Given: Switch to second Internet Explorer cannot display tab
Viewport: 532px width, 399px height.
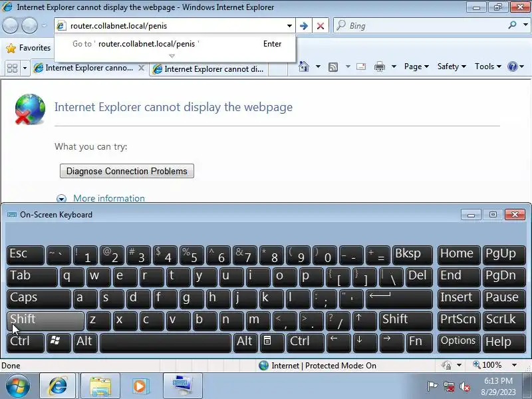Looking at the screenshot, I should pos(208,69).
